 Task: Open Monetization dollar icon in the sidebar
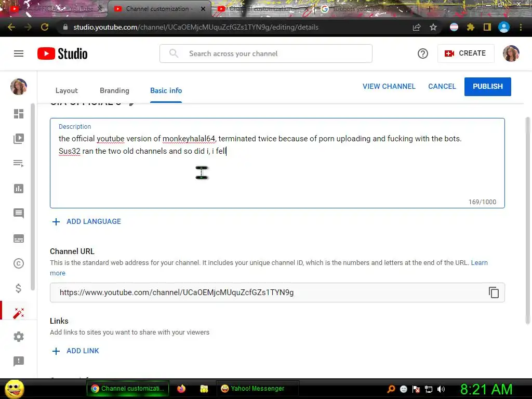19,288
